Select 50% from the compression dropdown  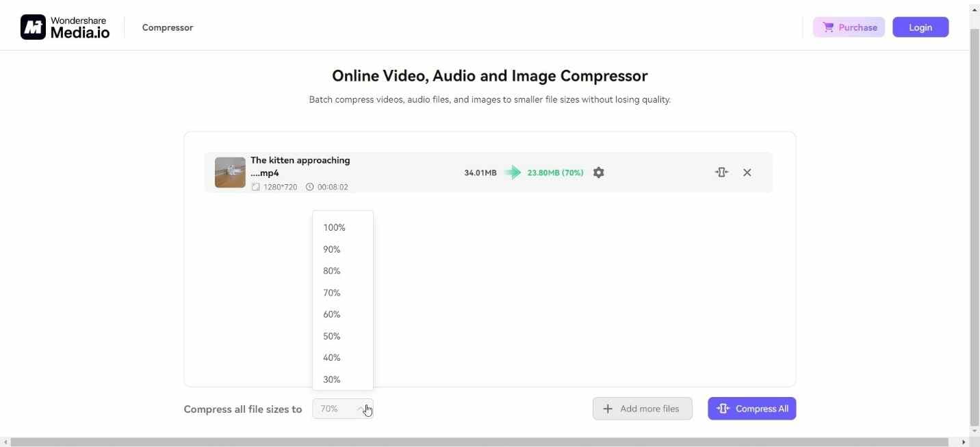pyautogui.click(x=331, y=336)
